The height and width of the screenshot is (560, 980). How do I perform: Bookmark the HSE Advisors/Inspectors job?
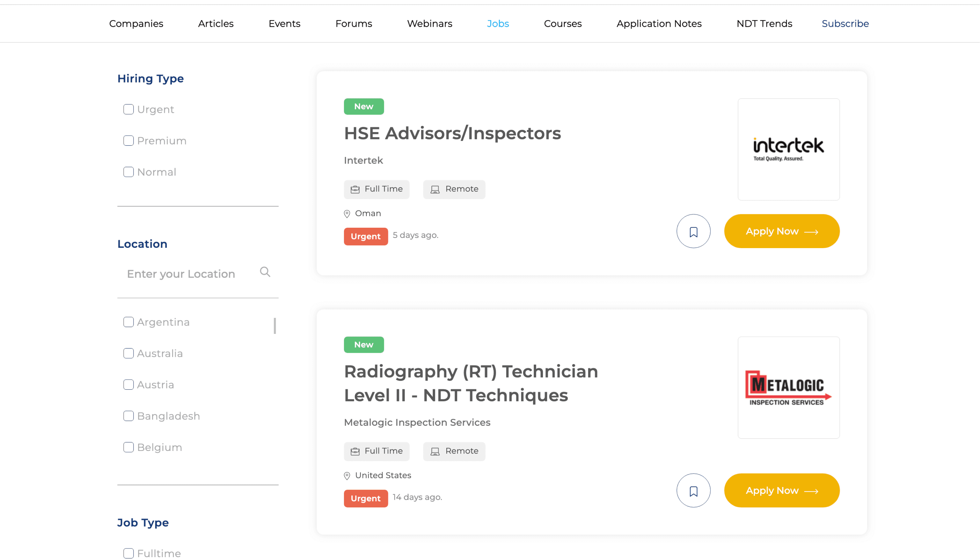point(693,231)
